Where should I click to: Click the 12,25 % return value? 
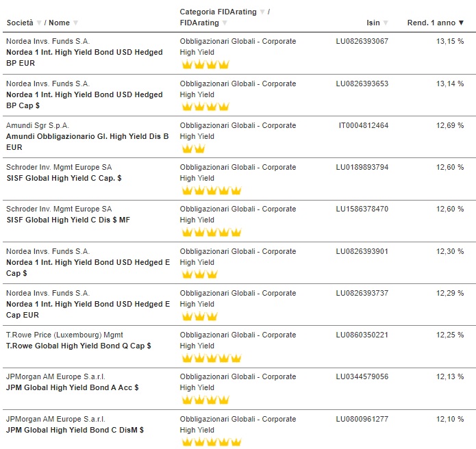450,335
